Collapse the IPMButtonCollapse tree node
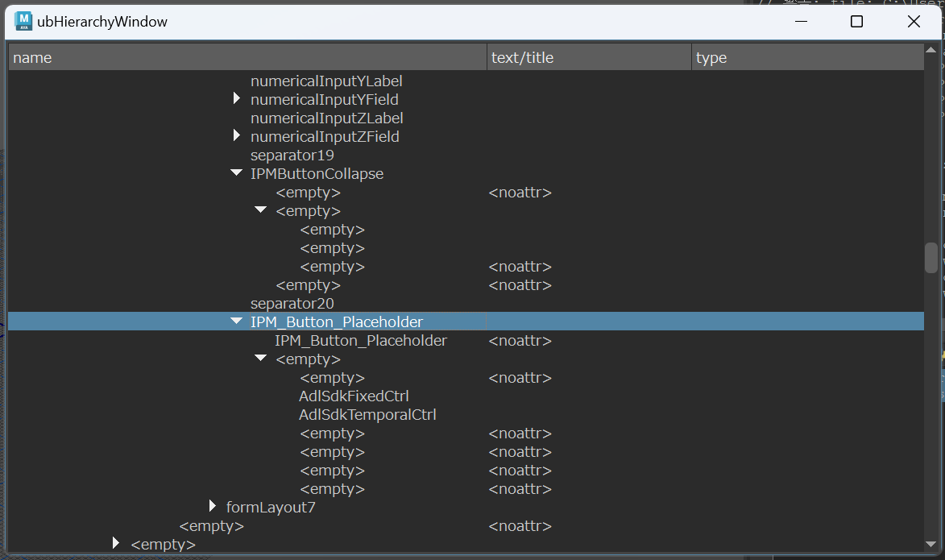 tap(236, 173)
